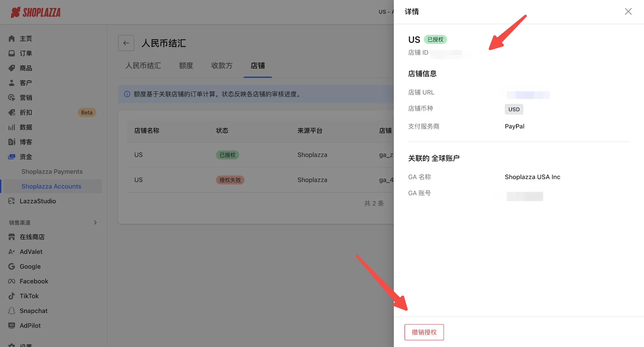Click Shoplazza in the 已授权 row
Screen dimensions: 644x347
(312, 155)
